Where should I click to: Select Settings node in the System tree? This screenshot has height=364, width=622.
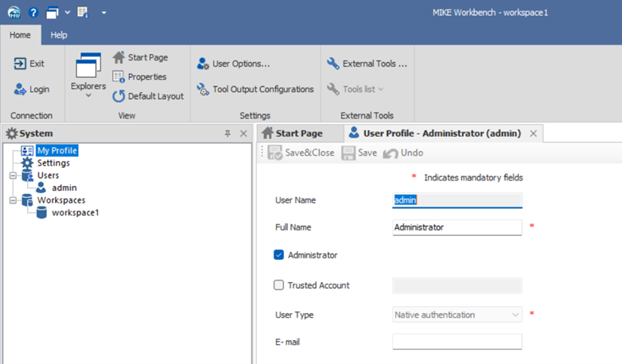(53, 163)
